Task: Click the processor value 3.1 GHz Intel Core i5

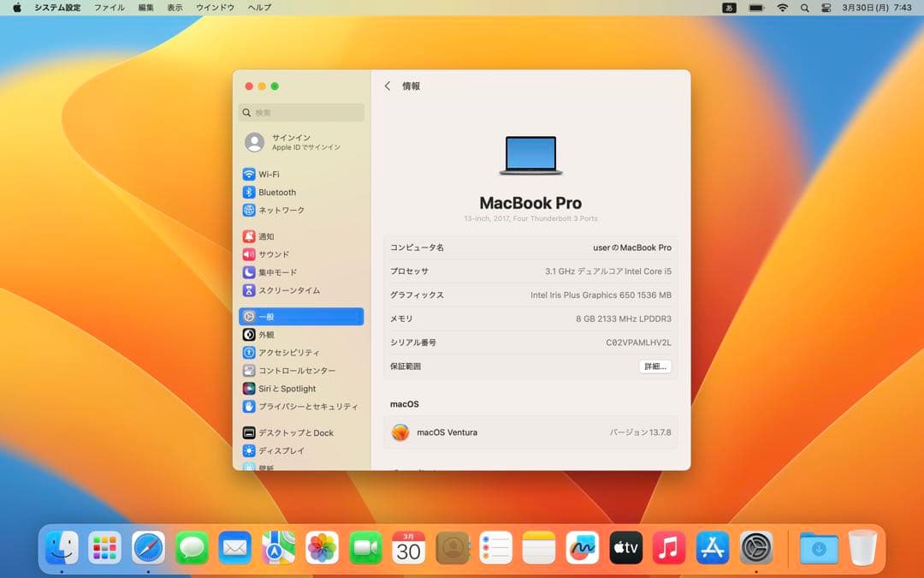Action: tap(607, 271)
